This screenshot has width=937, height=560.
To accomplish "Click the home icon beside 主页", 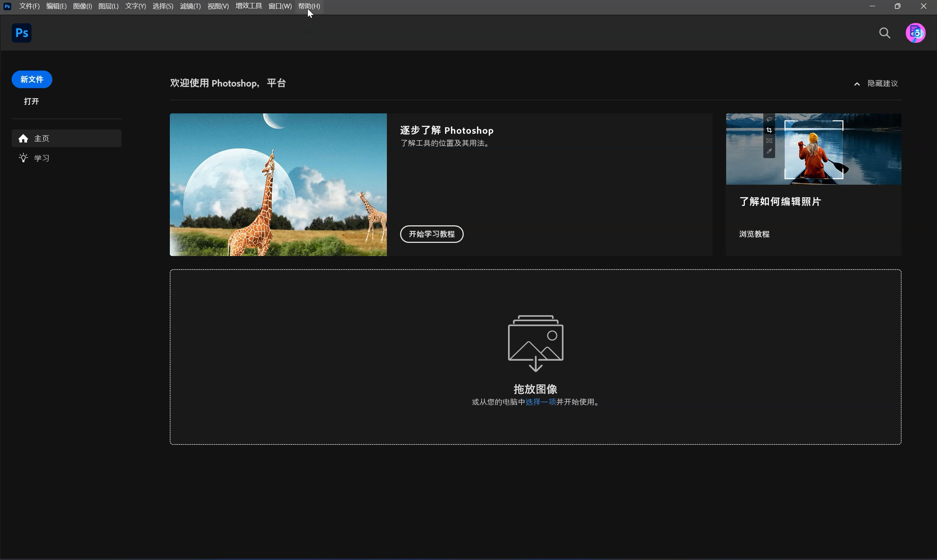I will point(23,139).
